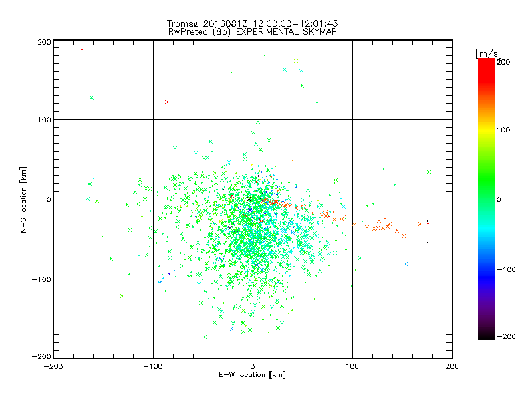
Task: Click the '-100' tick on the E-W axis
Action: pyautogui.click(x=153, y=366)
